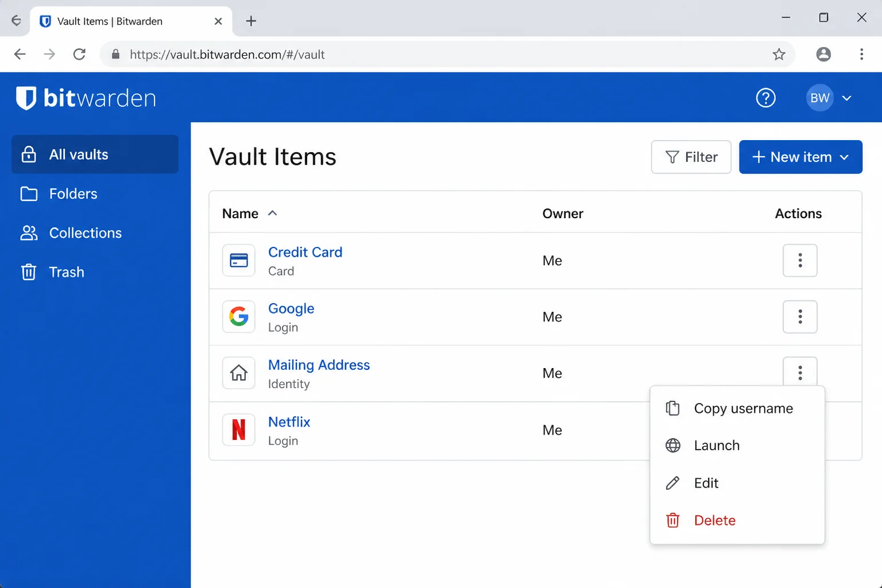
Task: Click Me owner in Credit Card row
Action: click(552, 261)
